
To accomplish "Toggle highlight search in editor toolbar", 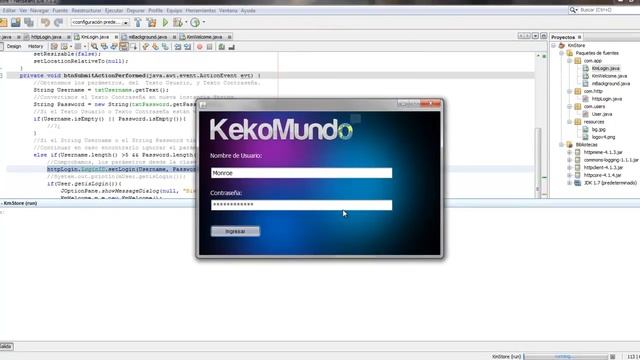I will pos(124,47).
